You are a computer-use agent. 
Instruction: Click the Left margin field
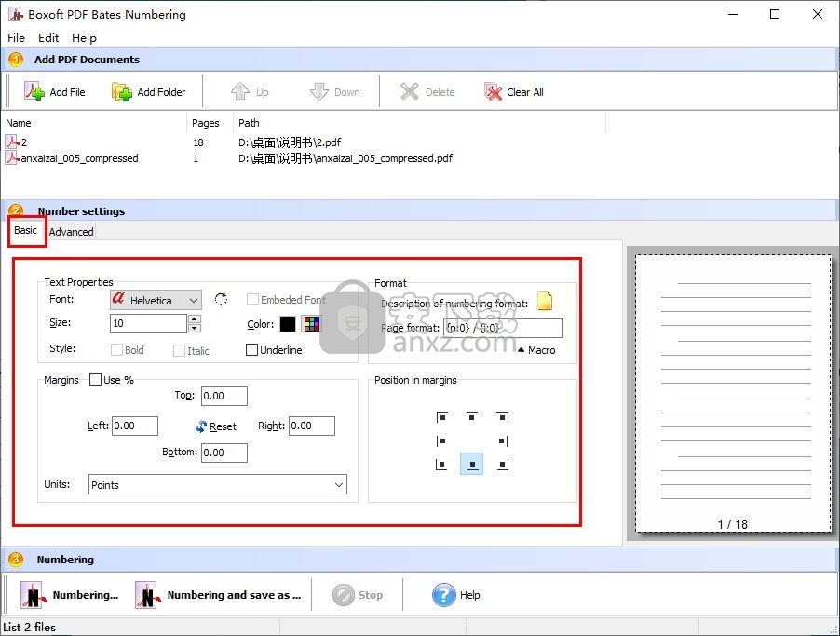coord(135,426)
